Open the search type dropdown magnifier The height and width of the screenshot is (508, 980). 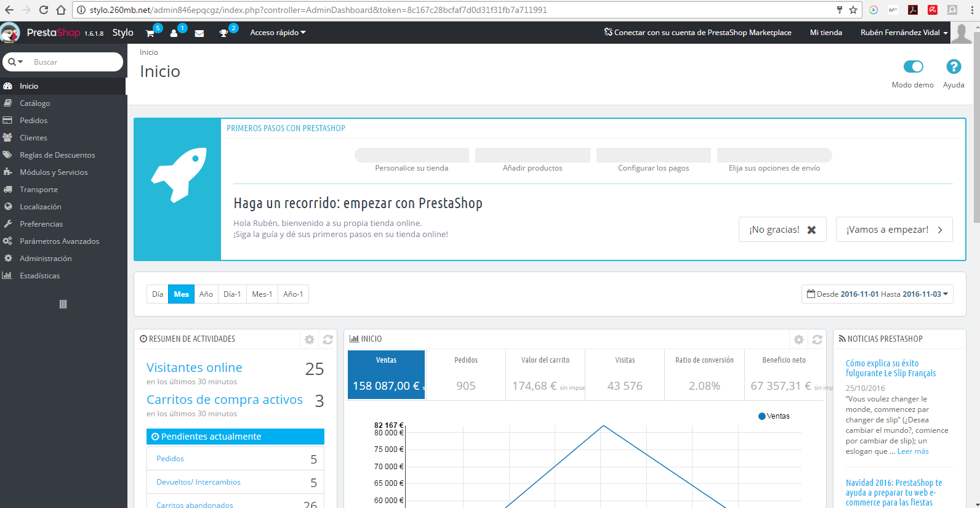click(x=15, y=62)
